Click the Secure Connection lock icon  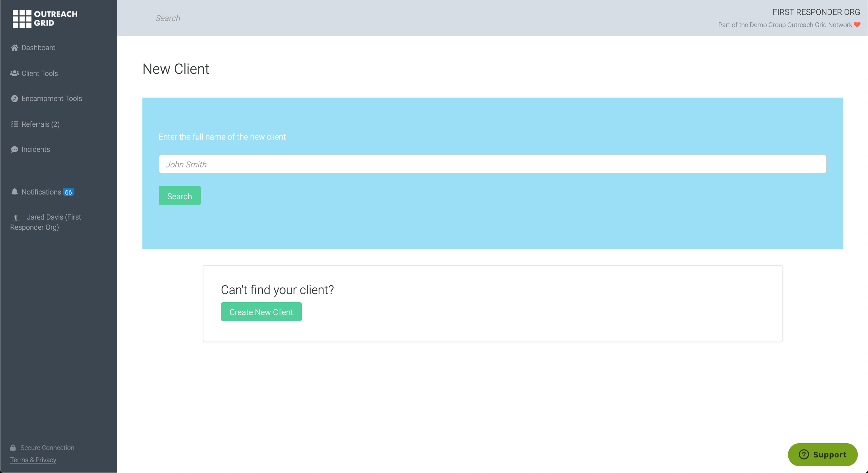[13, 448]
